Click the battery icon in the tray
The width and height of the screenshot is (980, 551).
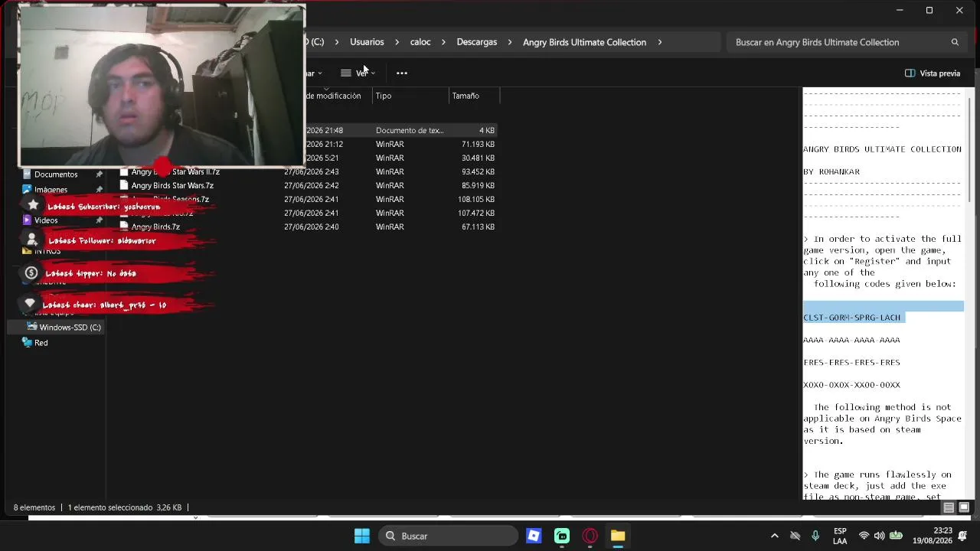[x=896, y=536]
